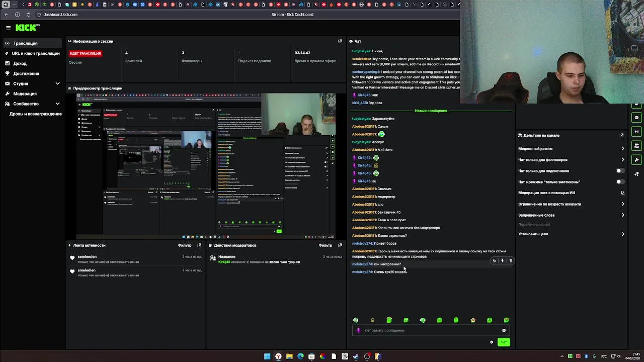Screen dimensions: 644x362
Task: Insert first quick emote above chat input
Action: click(x=356, y=320)
